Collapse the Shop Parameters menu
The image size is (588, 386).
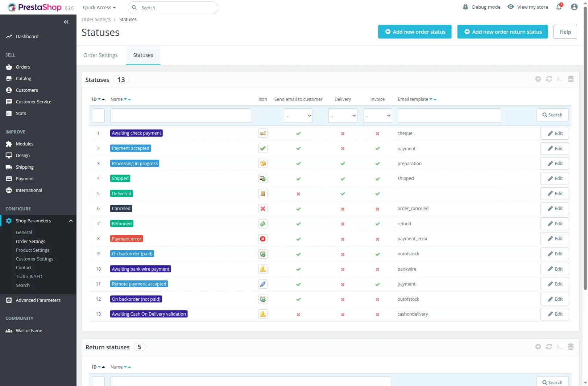point(71,221)
